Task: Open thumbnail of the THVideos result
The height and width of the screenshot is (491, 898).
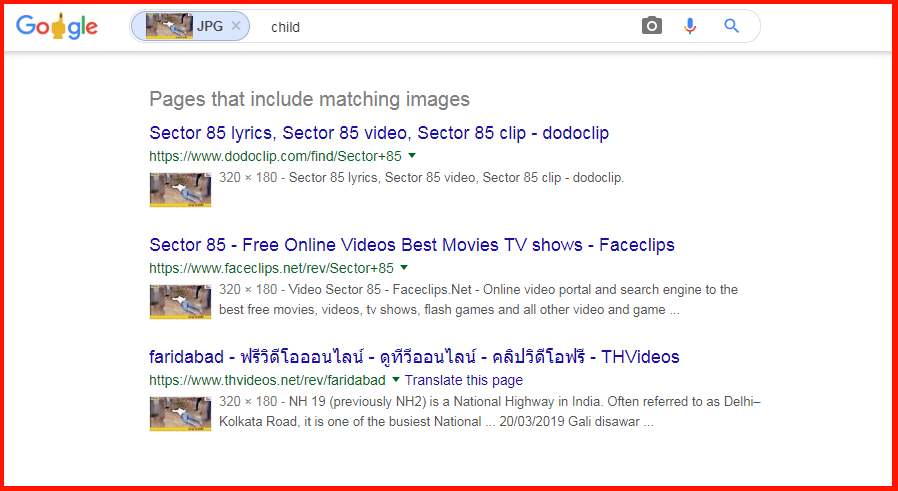Action: tap(180, 414)
